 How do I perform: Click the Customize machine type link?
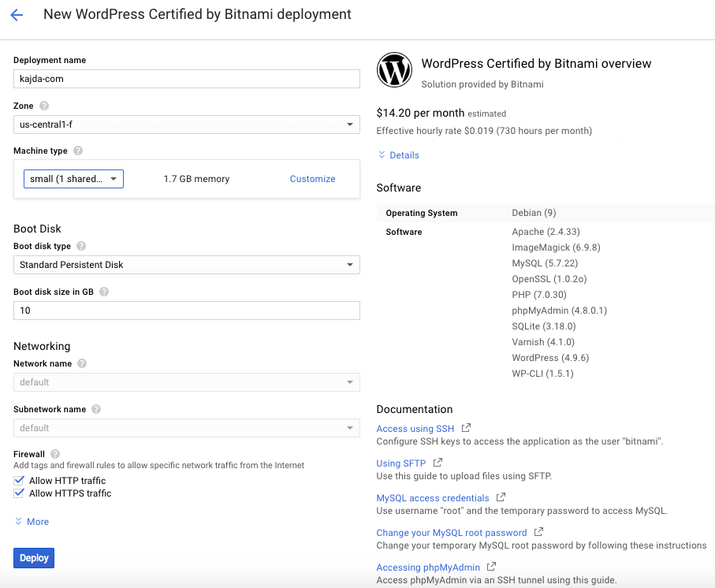(x=312, y=179)
